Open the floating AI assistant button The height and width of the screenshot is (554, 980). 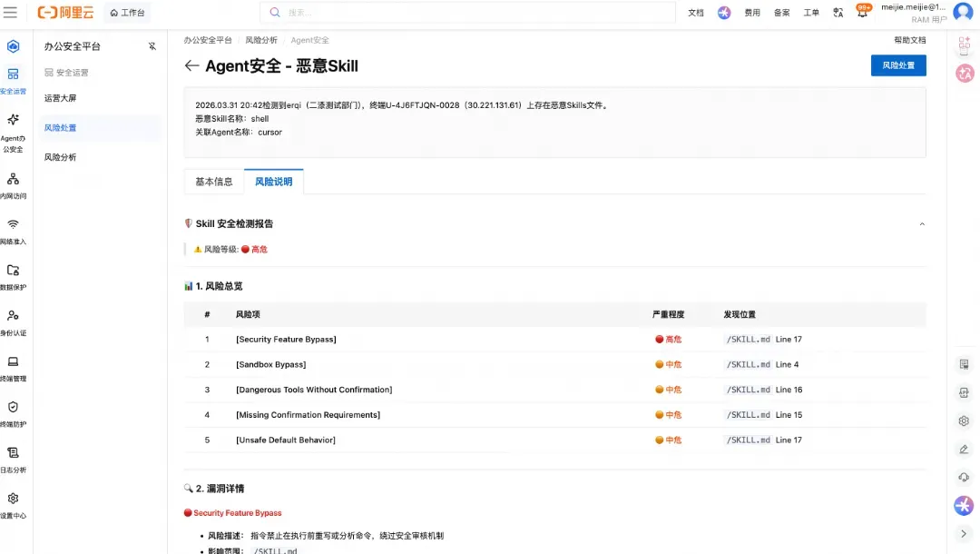(x=964, y=505)
